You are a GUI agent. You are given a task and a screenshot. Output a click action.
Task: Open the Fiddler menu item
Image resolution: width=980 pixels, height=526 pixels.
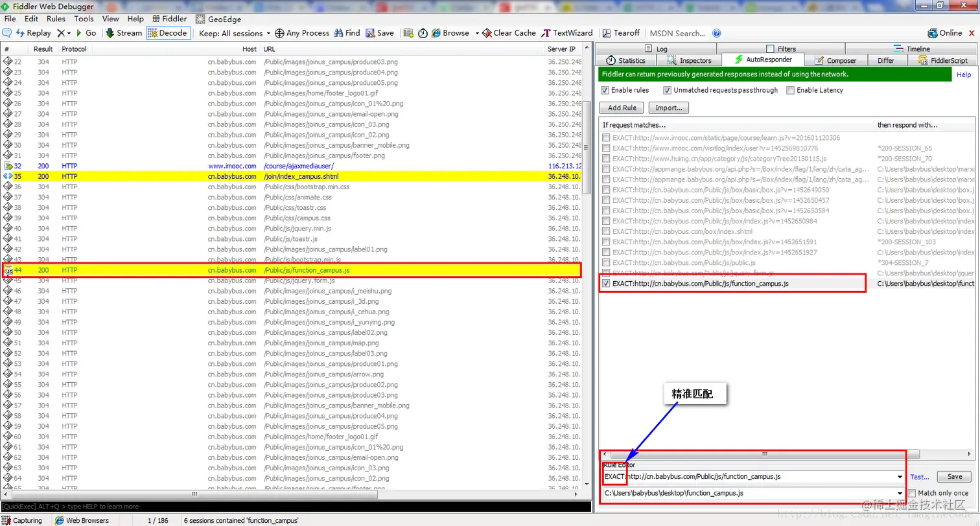click(x=170, y=19)
